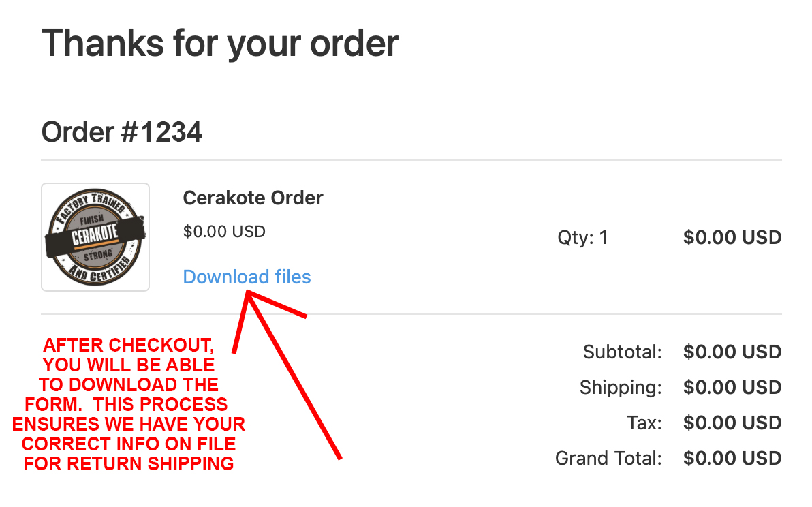Click the Grand Total label
The height and width of the screenshot is (507, 812).
tap(608, 458)
